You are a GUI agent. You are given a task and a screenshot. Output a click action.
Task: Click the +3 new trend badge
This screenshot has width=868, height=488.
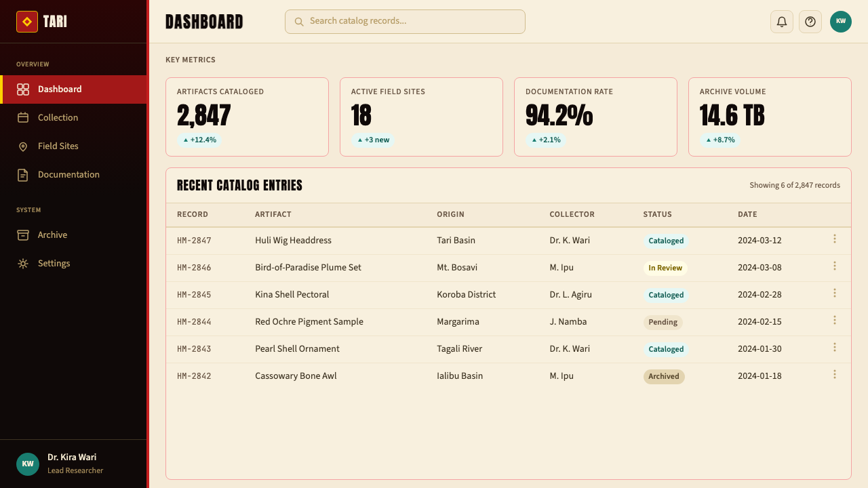(373, 140)
